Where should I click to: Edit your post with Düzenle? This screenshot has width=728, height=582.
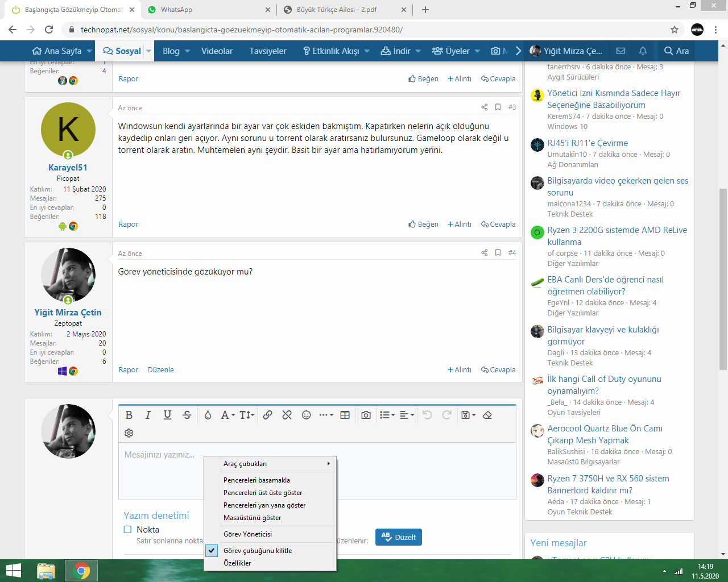160,370
